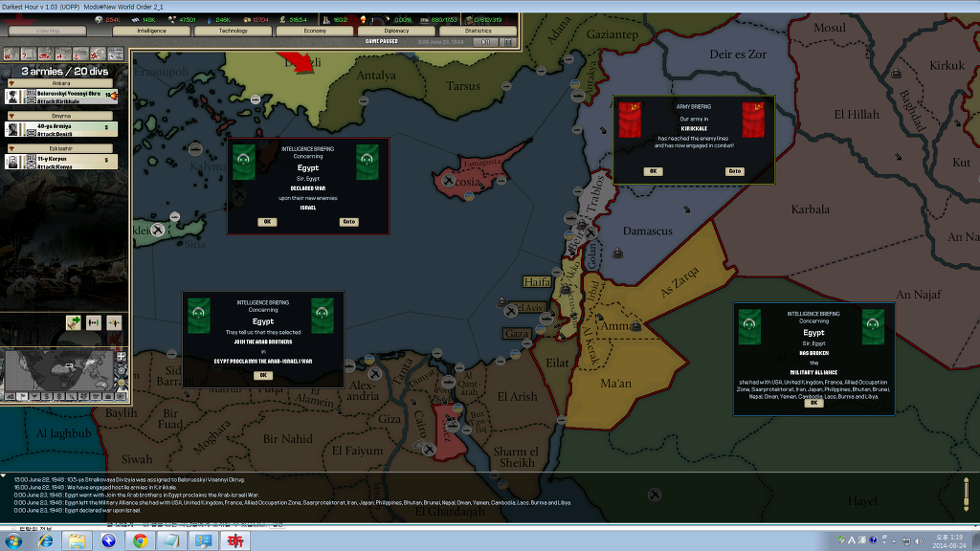Click the Smyrna location header

pos(60,116)
